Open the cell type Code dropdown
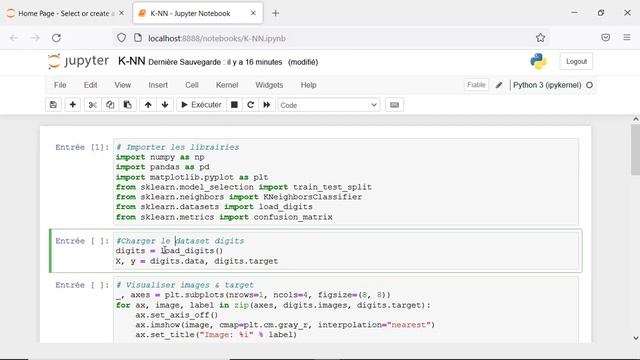The image size is (640, 360). click(329, 105)
